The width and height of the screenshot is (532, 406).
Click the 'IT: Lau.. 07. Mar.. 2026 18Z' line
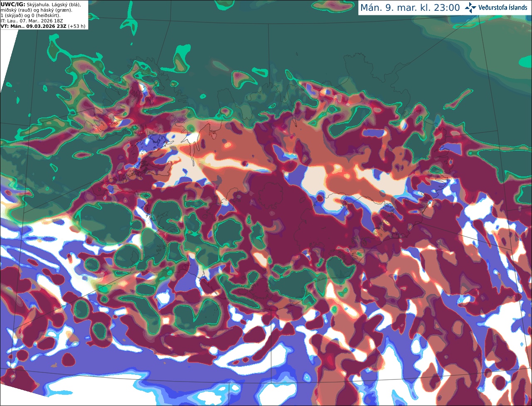pos(32,21)
